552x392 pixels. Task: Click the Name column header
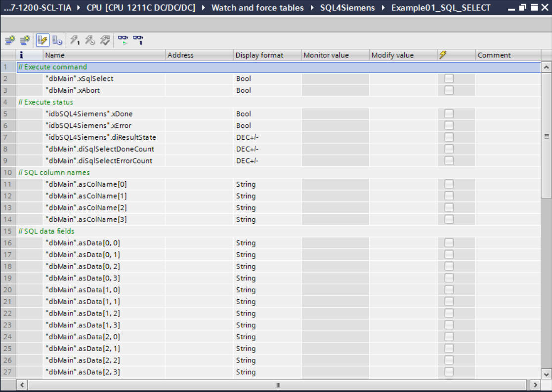point(104,55)
